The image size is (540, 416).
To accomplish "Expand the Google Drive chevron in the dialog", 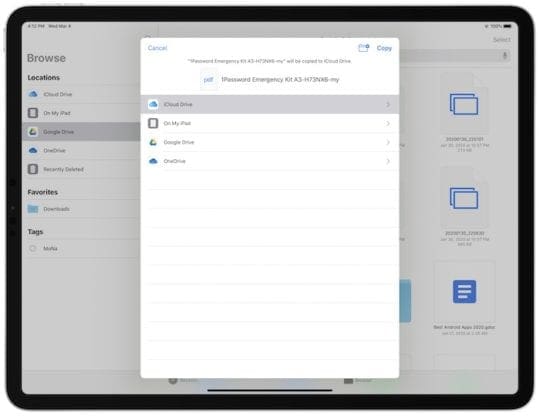I will (388, 142).
